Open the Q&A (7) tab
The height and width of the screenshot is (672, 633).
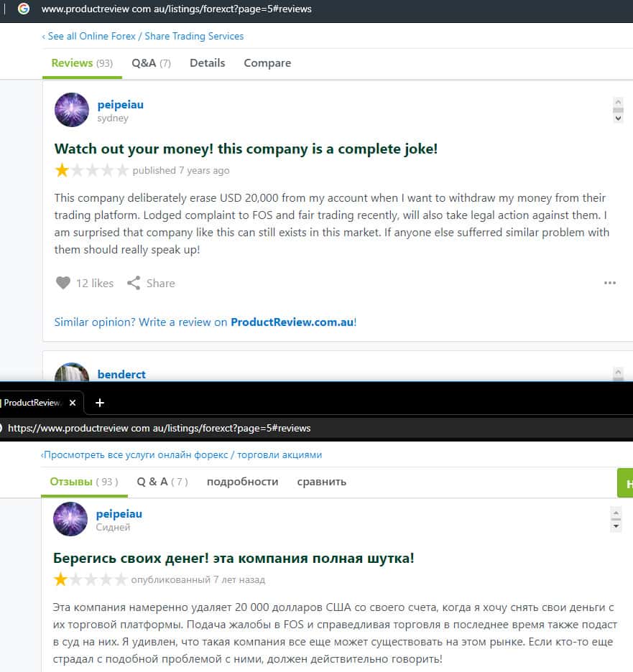(x=151, y=63)
